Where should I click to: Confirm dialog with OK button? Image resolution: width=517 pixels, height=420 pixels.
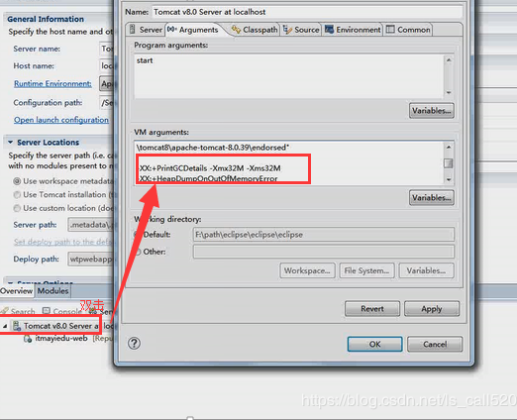click(374, 345)
